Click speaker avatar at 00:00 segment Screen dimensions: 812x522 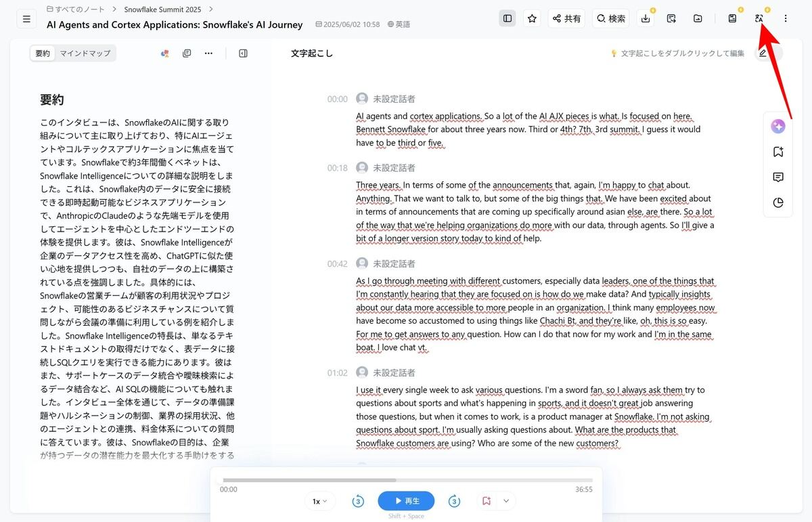pyautogui.click(x=362, y=99)
